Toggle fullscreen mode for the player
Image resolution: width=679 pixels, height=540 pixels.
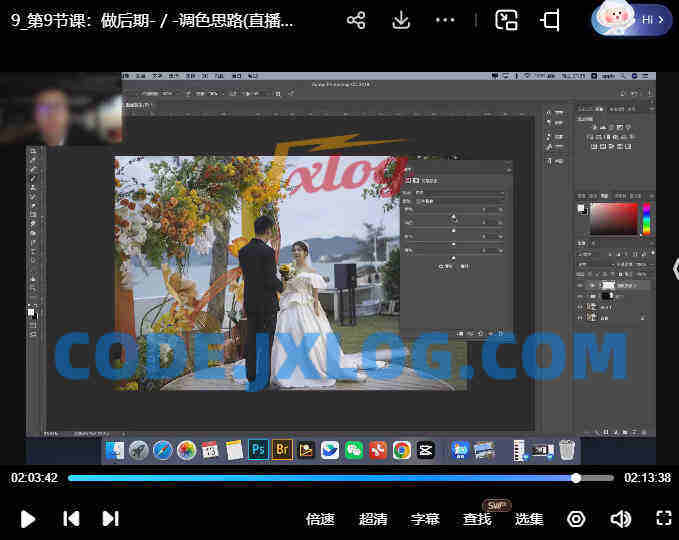[x=664, y=518]
